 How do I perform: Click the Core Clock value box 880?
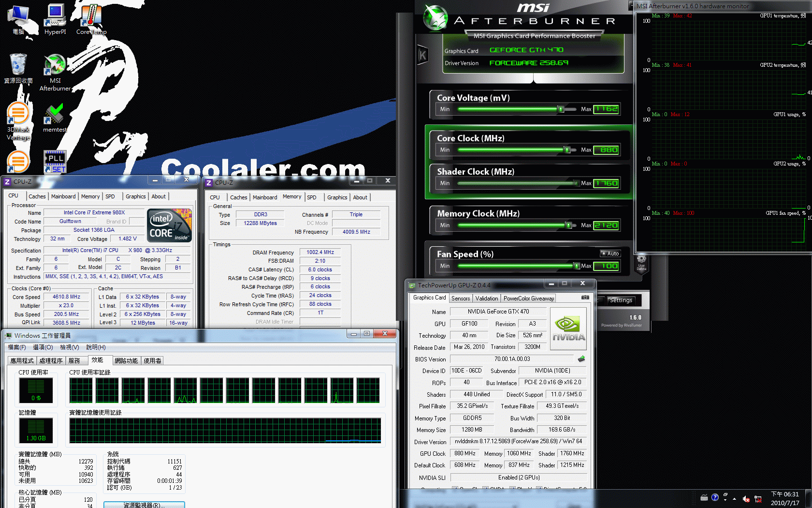pyautogui.click(x=606, y=150)
